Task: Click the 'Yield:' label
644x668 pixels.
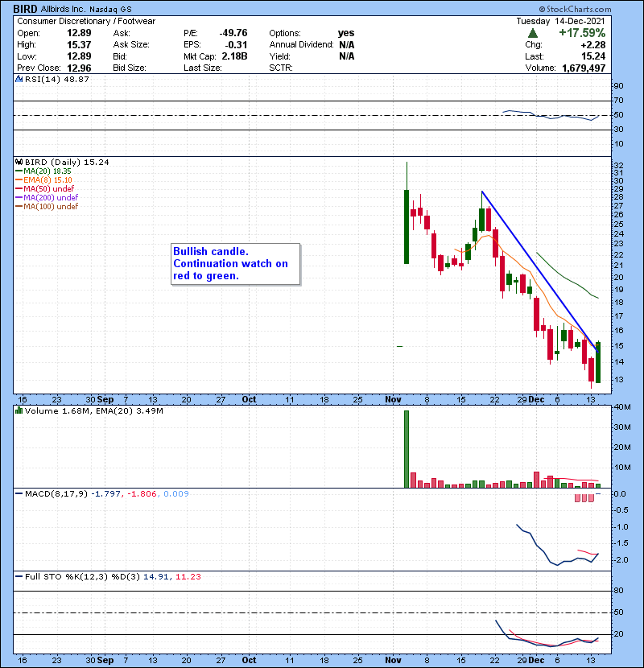Action: click(279, 56)
